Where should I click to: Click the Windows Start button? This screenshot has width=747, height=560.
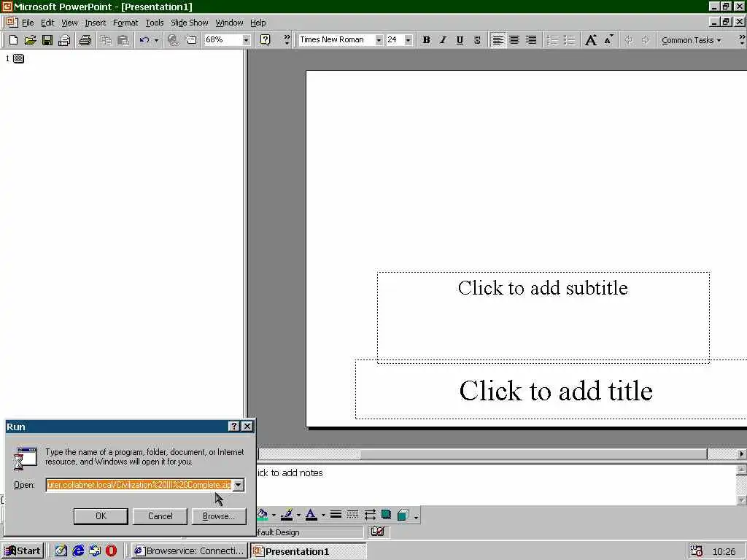coord(23,551)
